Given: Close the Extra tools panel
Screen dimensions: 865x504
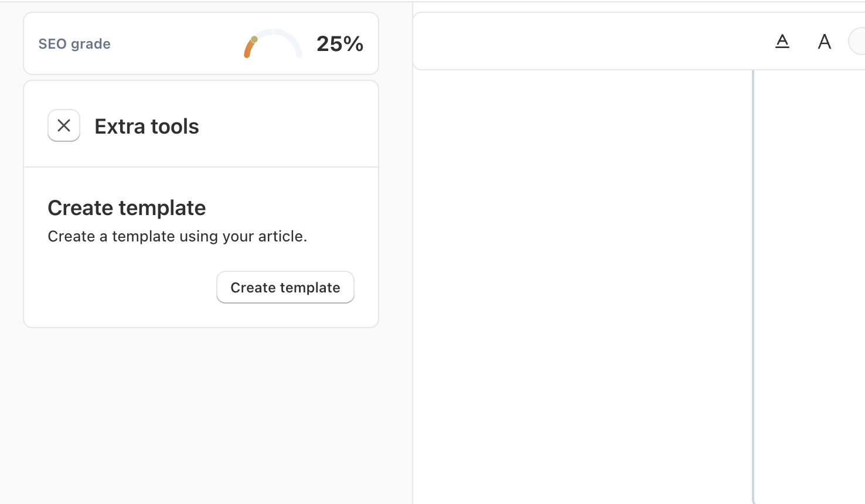Looking at the screenshot, I should 64,125.
